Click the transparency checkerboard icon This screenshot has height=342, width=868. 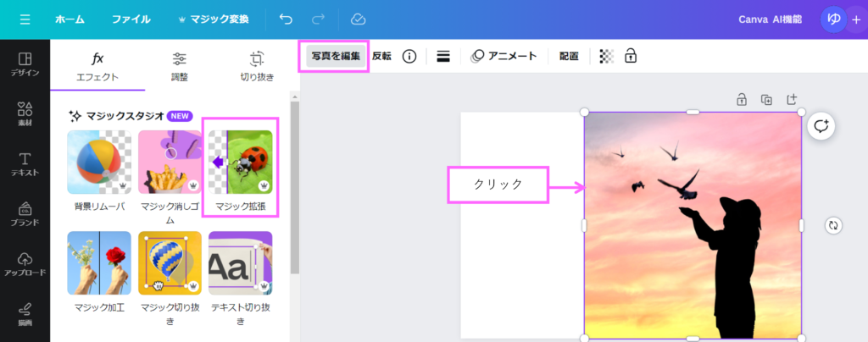click(606, 57)
